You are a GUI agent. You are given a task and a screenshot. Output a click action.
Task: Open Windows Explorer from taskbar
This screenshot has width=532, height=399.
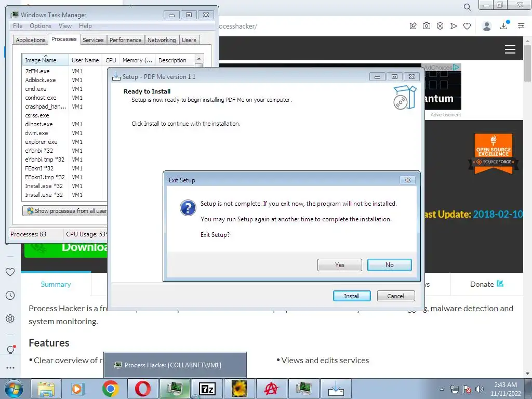tap(46, 389)
